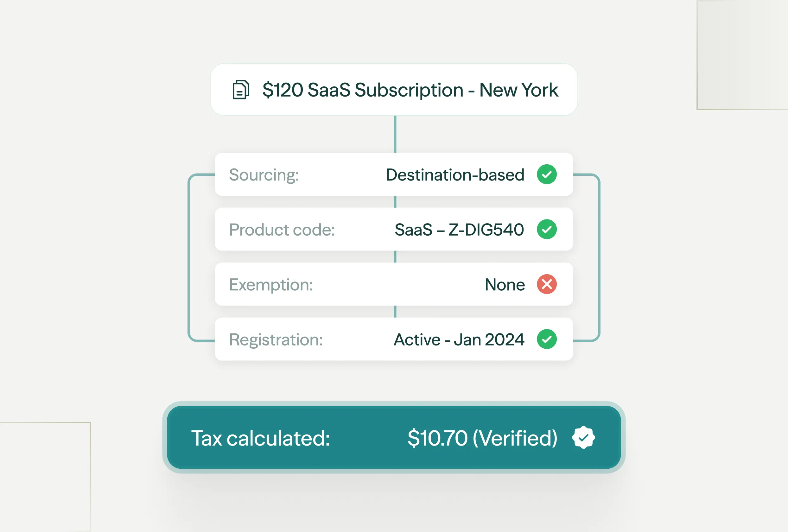Click the "Tax calculated:" label
Viewport: 788px width, 532px height.
pyautogui.click(x=260, y=438)
